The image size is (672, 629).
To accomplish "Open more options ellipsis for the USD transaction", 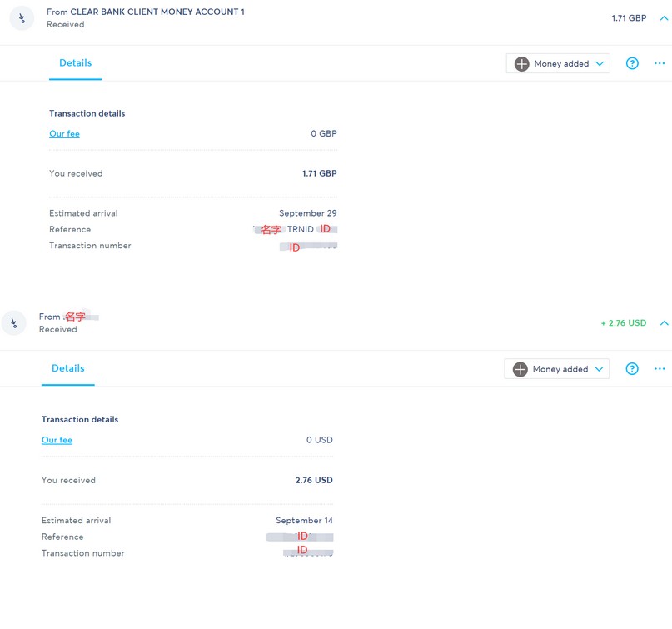I will click(660, 369).
